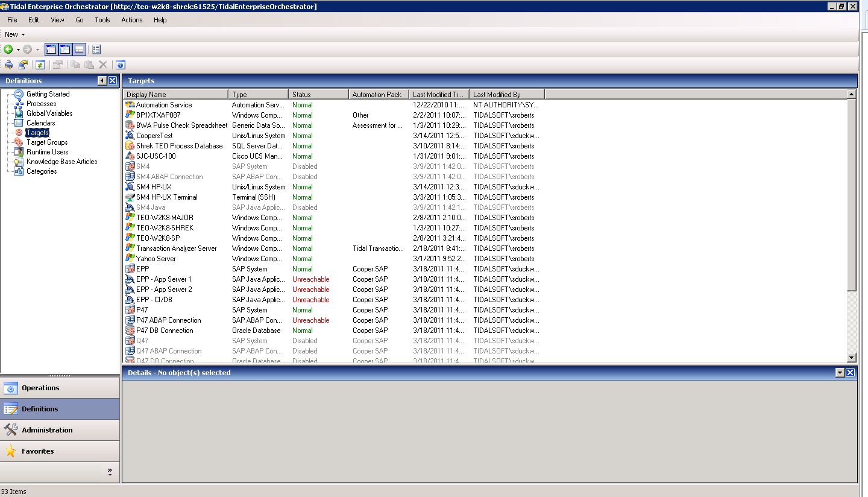Select Runtime Users in the tree
868x497 pixels.
coord(47,152)
